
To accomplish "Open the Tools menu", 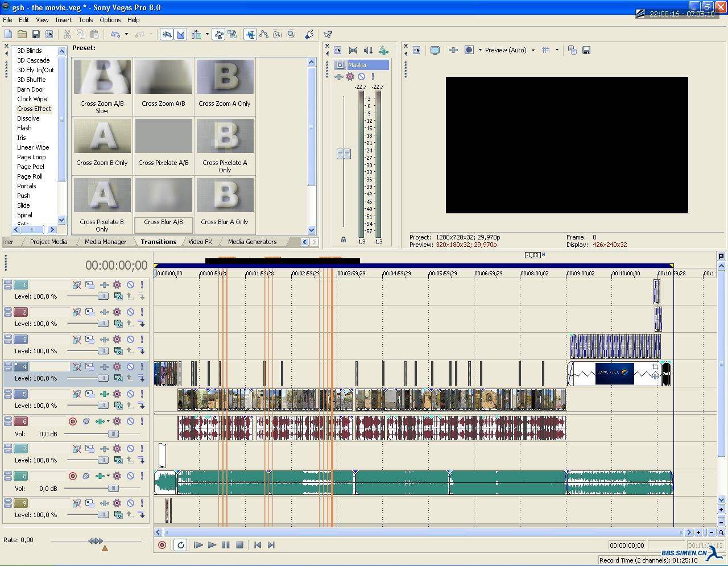I will coord(86,20).
